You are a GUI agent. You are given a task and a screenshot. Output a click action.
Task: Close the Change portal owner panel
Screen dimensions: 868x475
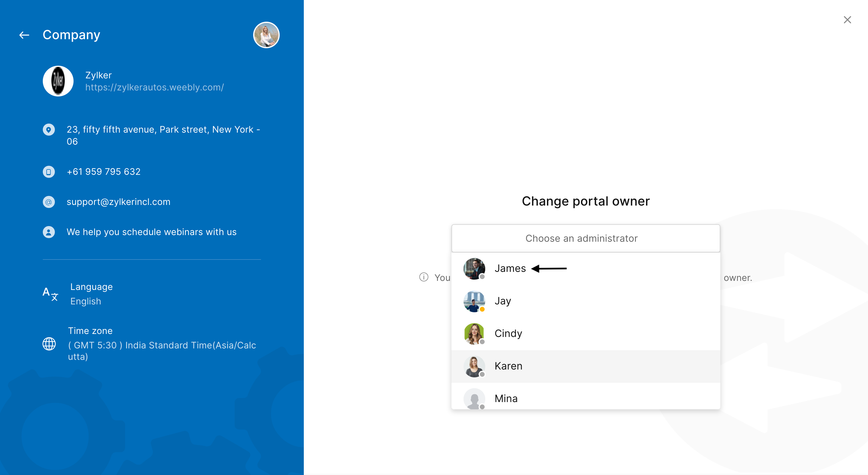click(847, 20)
